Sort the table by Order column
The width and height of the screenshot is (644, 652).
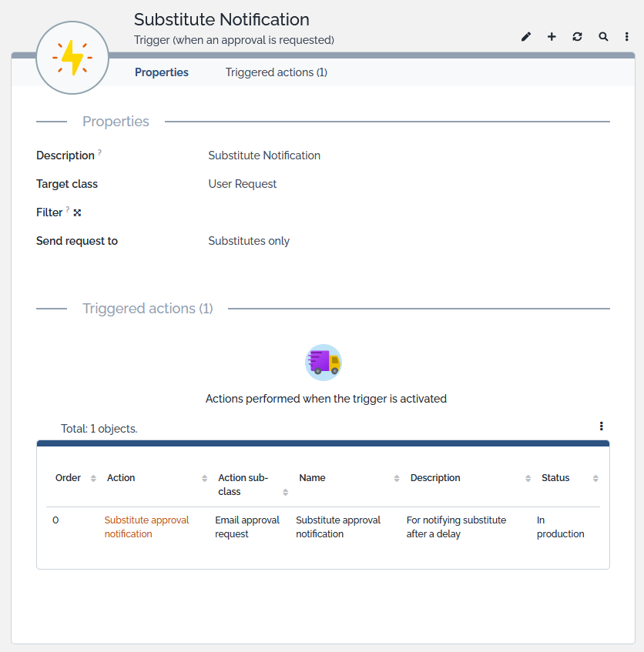93,479
